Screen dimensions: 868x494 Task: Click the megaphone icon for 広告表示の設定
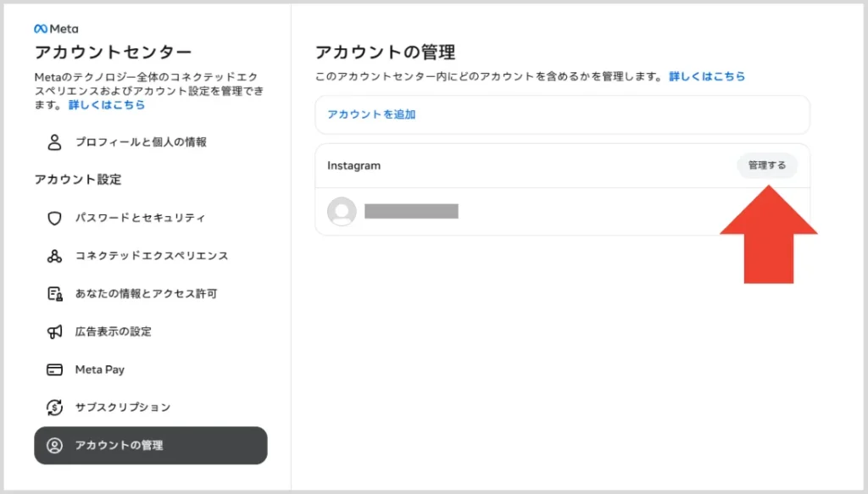[x=54, y=331]
